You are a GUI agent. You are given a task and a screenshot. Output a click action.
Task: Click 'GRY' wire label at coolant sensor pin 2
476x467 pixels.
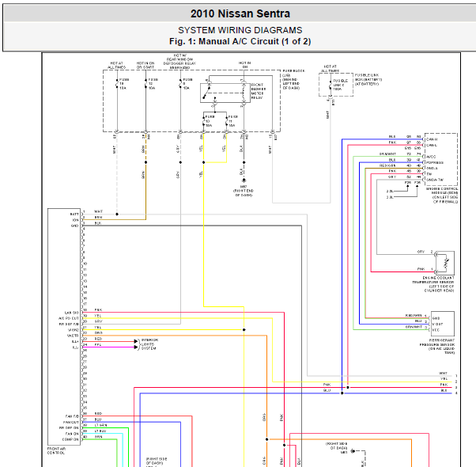(421, 252)
